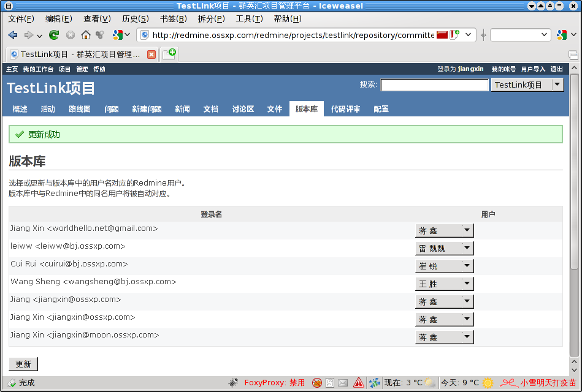This screenshot has width=582, height=392.
Task: Open the 配置 tab
Action: click(x=381, y=109)
